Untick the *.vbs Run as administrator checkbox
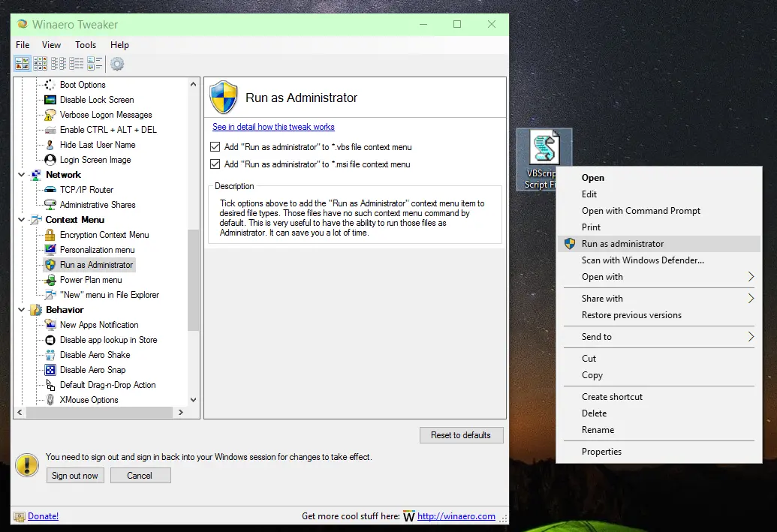Viewport: 777px width, 532px height. 215,146
